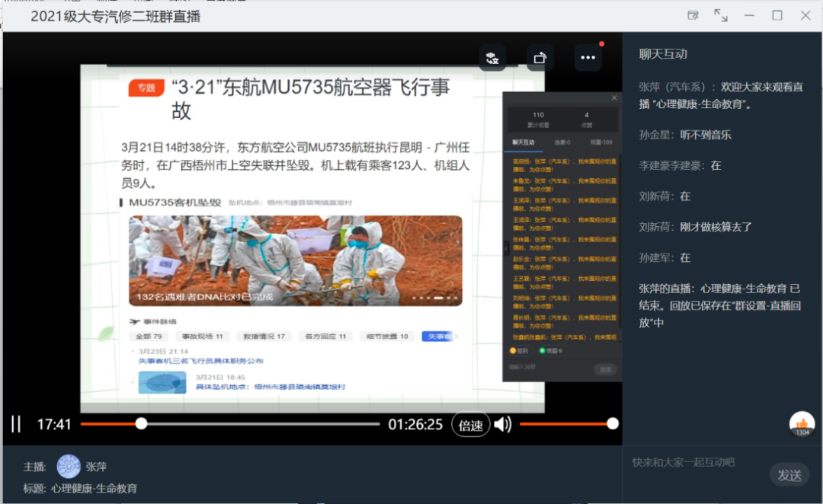
Task: Click the rotate/share screen icon on video
Action: [540, 58]
